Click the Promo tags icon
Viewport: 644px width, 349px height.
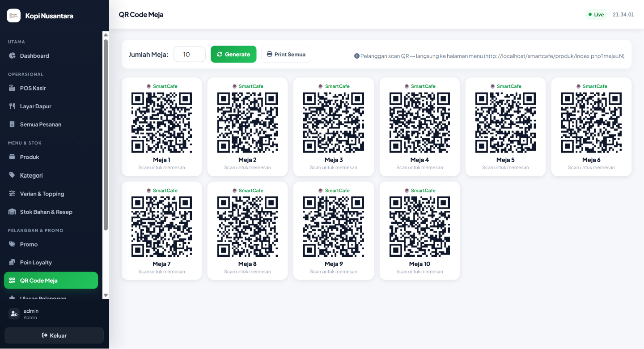(x=12, y=244)
